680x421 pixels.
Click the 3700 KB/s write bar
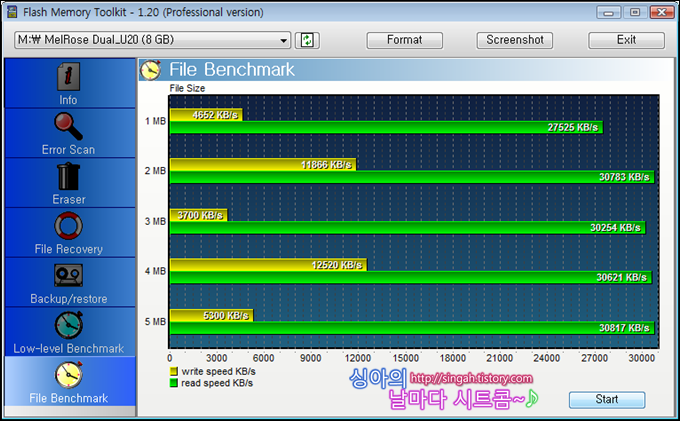pos(198,215)
